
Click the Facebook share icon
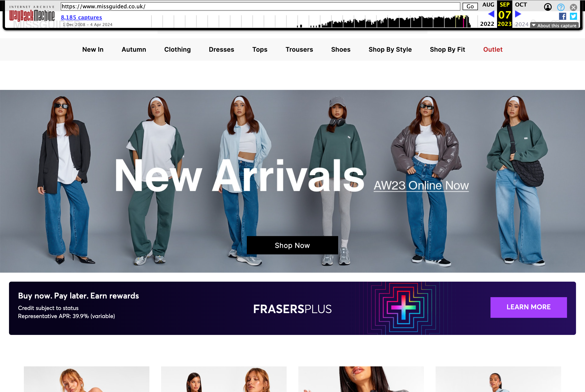(x=563, y=16)
